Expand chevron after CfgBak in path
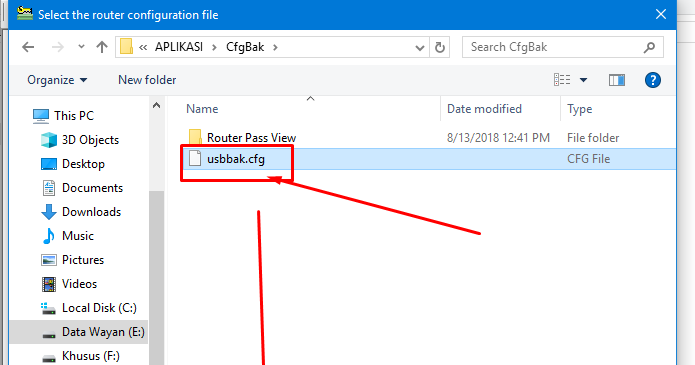The width and height of the screenshot is (695, 365). click(275, 47)
